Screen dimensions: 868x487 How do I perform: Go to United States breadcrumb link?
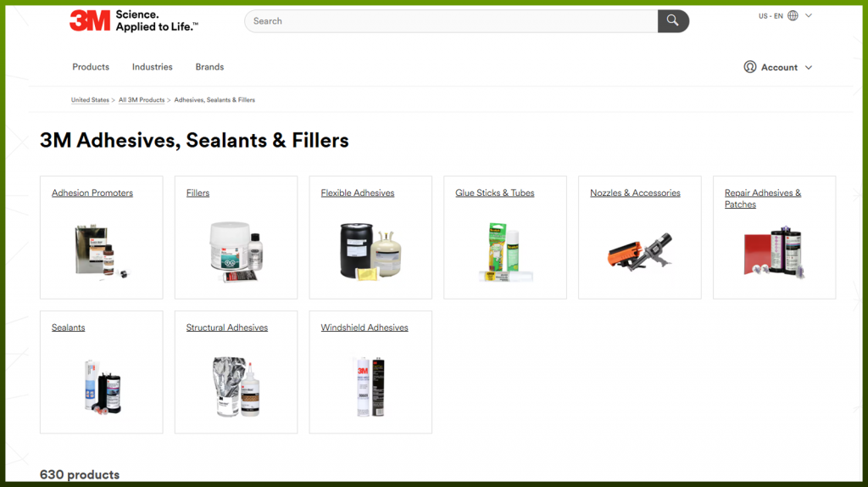[x=90, y=100]
